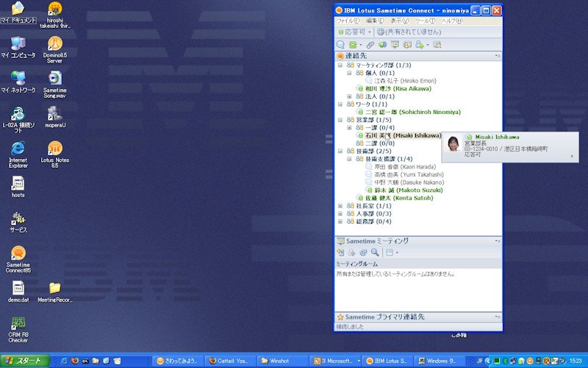Open Domino8.5 Server desktop icon
The width and height of the screenshot is (588, 368).
click(54, 49)
